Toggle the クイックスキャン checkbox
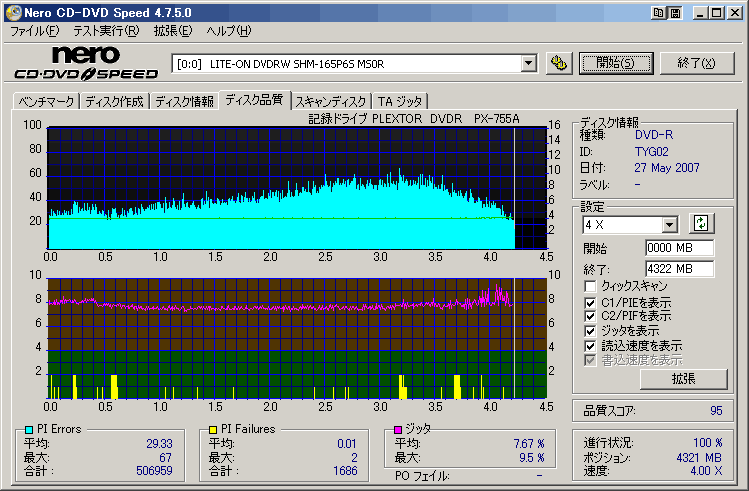Screen dimensions: 749x491 pyautogui.click(x=590, y=287)
